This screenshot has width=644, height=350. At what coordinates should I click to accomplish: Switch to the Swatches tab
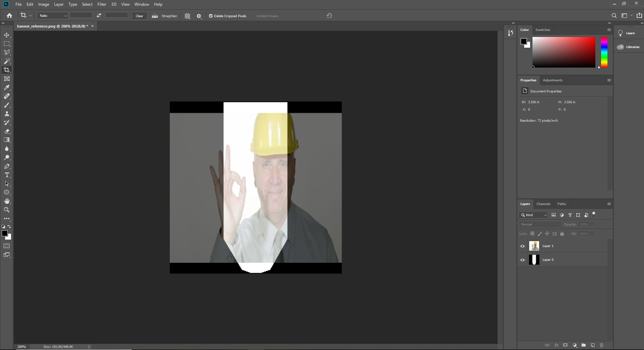click(x=543, y=30)
